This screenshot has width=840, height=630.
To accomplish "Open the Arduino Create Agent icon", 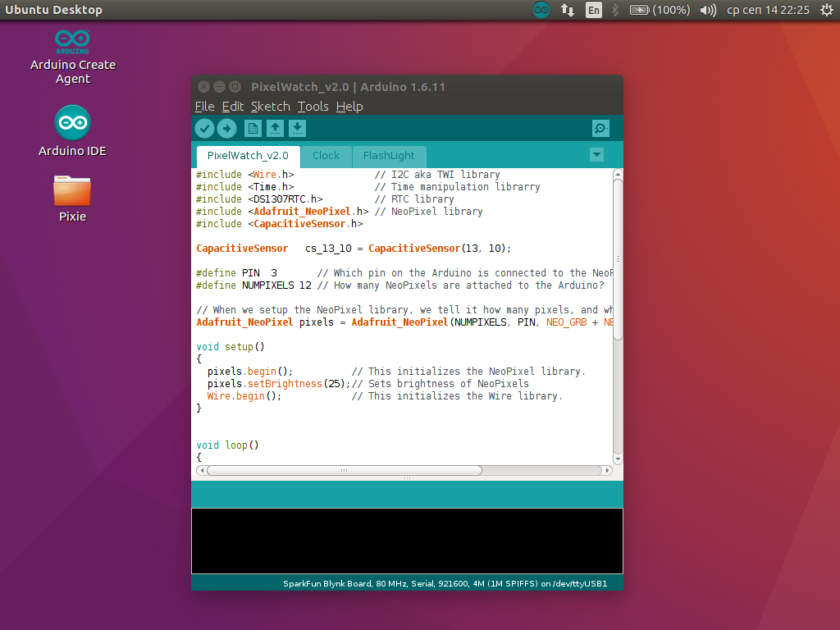I will (x=72, y=41).
